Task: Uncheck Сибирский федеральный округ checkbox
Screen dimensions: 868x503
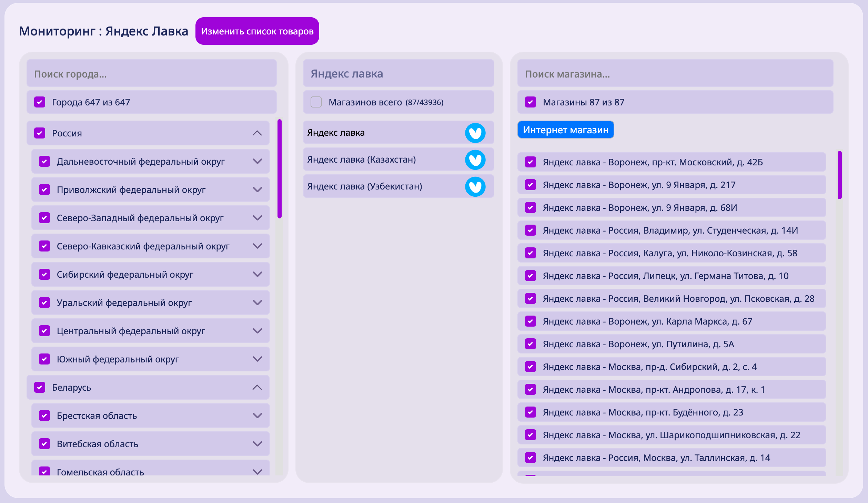Action: pos(44,274)
